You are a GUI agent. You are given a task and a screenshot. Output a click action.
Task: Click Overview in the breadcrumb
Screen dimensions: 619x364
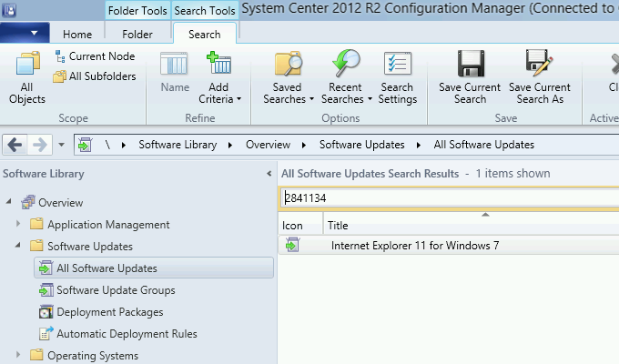[x=268, y=145]
